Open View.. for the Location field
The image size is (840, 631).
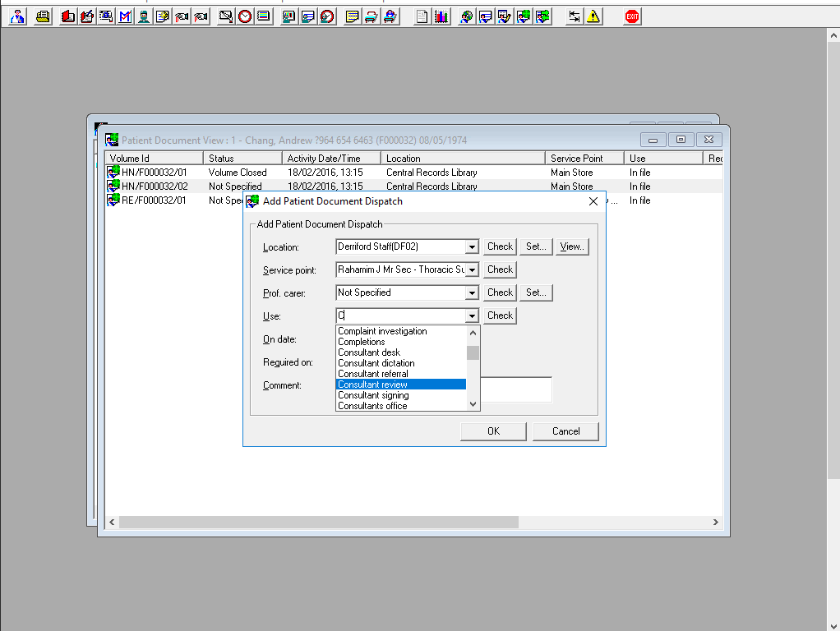[x=572, y=246]
